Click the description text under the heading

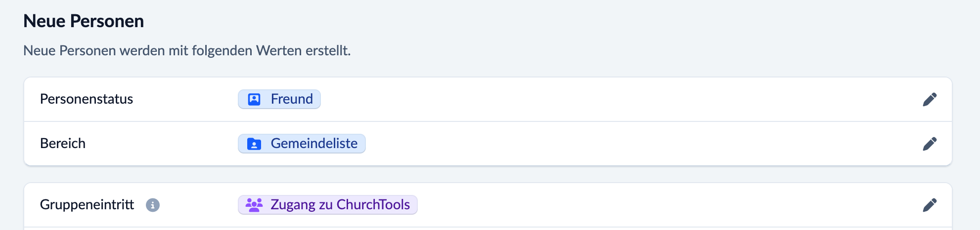coord(187,51)
